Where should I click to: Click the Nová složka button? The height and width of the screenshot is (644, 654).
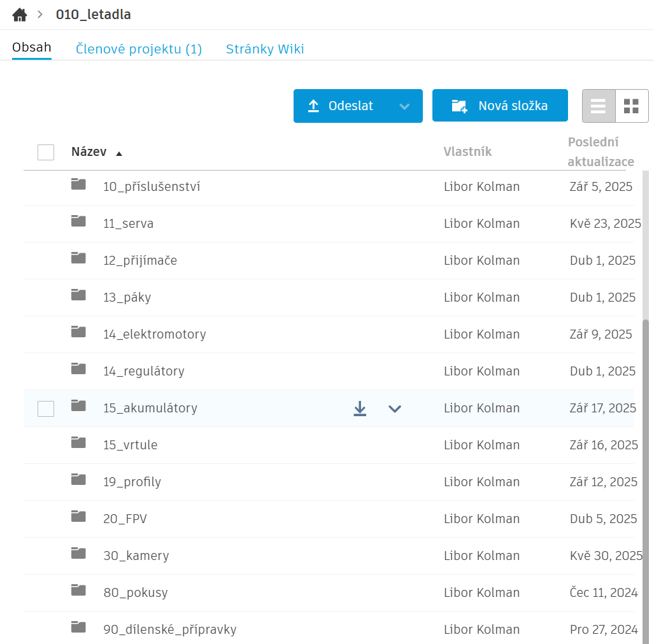click(500, 106)
